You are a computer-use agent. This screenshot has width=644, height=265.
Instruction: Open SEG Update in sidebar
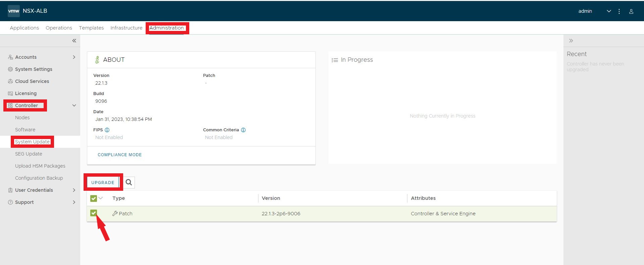29,154
